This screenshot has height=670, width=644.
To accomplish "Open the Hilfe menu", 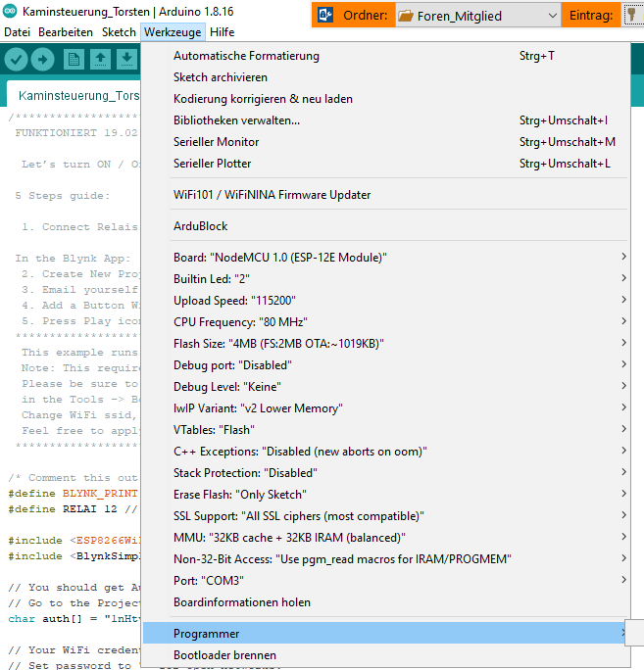I will pyautogui.click(x=222, y=32).
